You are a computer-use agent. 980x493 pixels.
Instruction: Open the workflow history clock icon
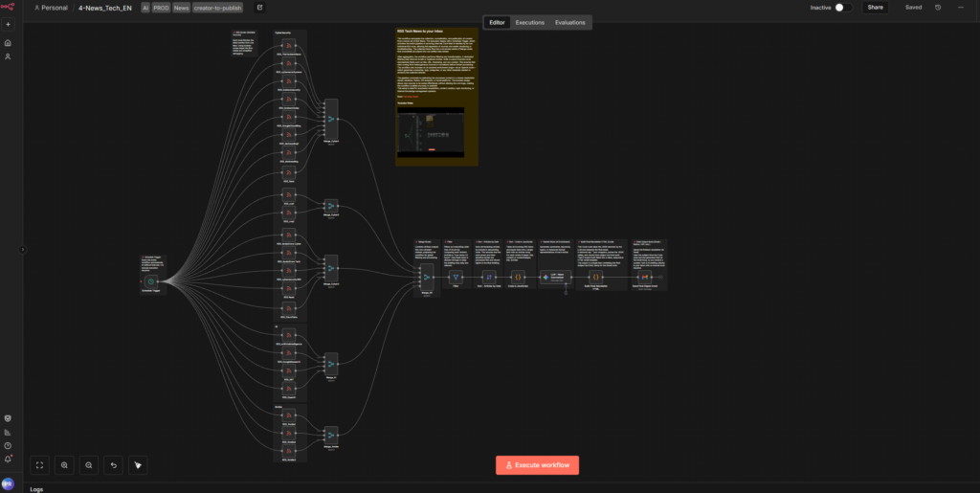coord(937,8)
